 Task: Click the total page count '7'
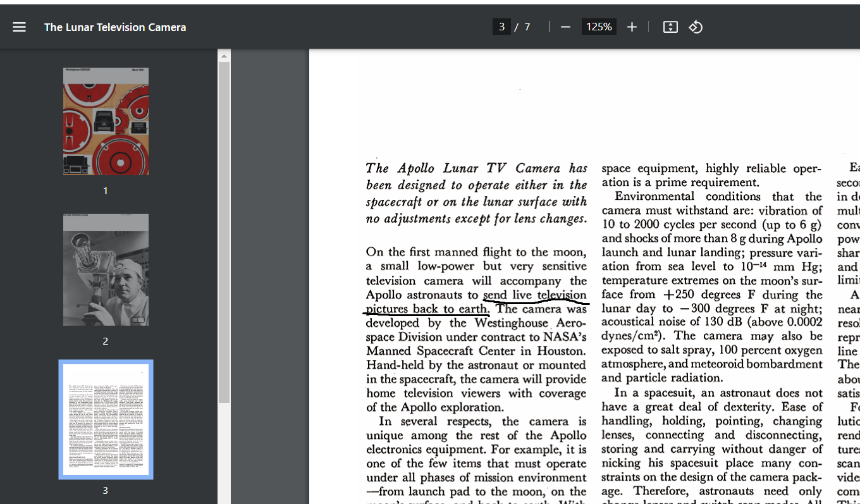(527, 27)
